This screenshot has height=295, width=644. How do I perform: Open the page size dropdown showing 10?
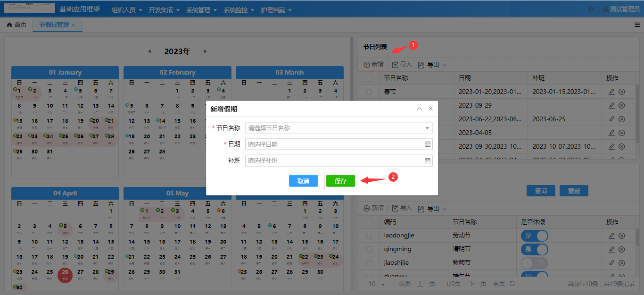coord(377,284)
